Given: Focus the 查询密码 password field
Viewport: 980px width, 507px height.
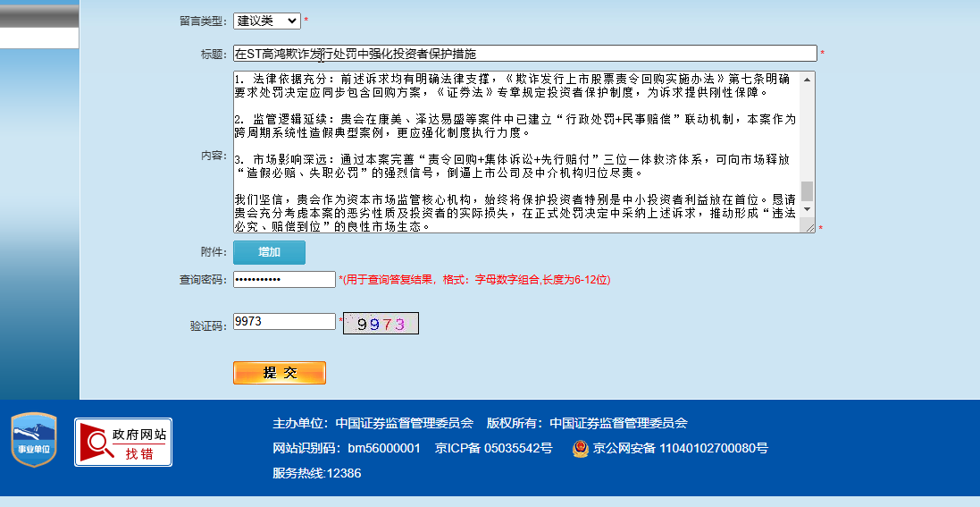Looking at the screenshot, I should pos(284,279).
